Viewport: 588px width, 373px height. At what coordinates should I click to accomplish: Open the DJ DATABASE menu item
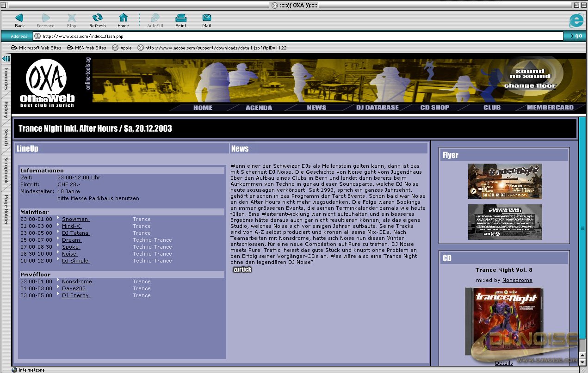(x=377, y=108)
